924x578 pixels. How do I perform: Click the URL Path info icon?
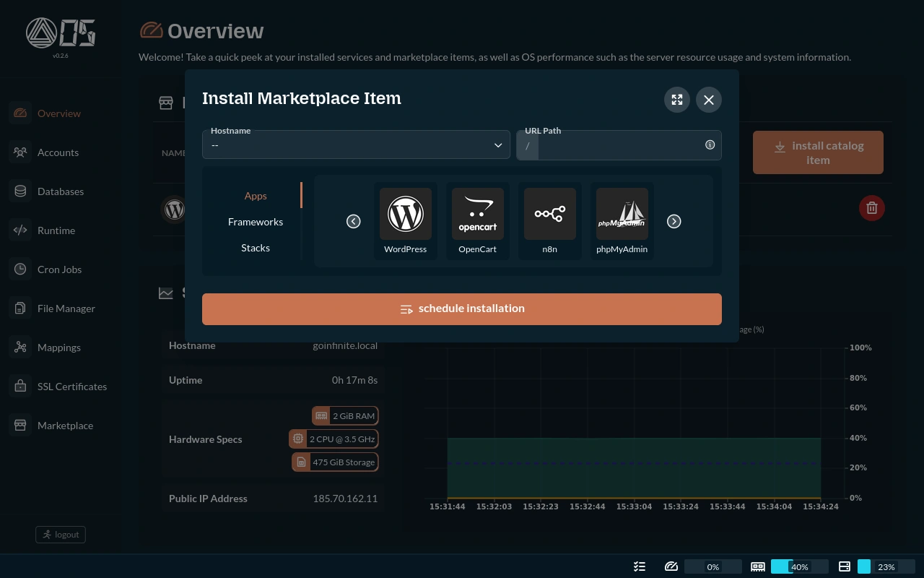click(710, 145)
